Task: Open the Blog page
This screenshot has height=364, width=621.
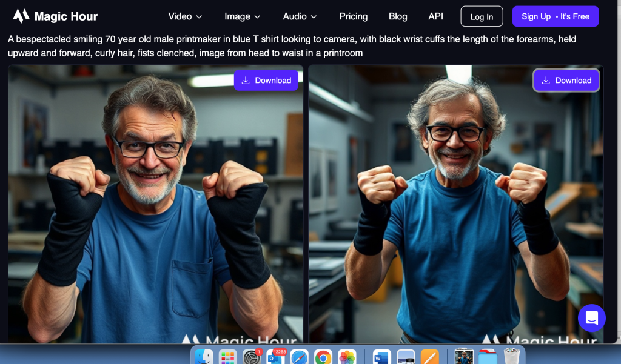Action: tap(398, 16)
